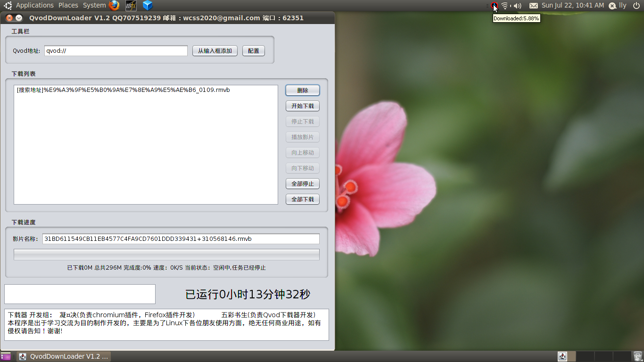
Task: Click the 全部下载 download all button
Action: click(303, 199)
